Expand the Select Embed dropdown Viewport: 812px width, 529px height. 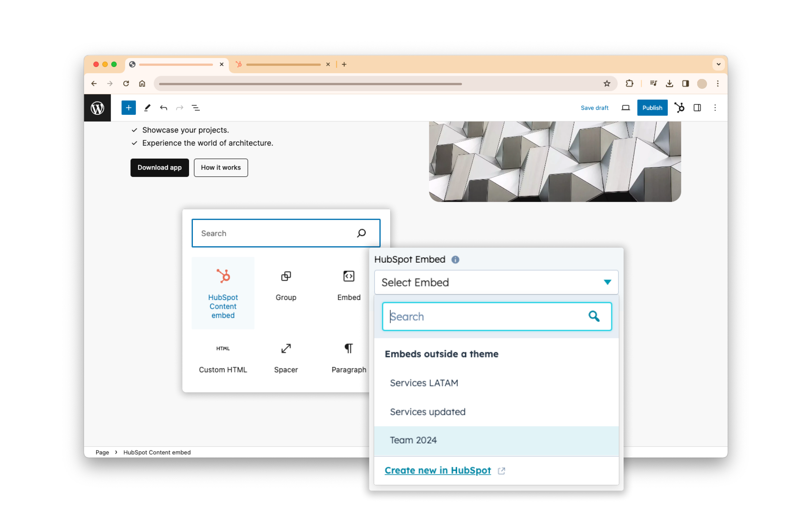496,282
